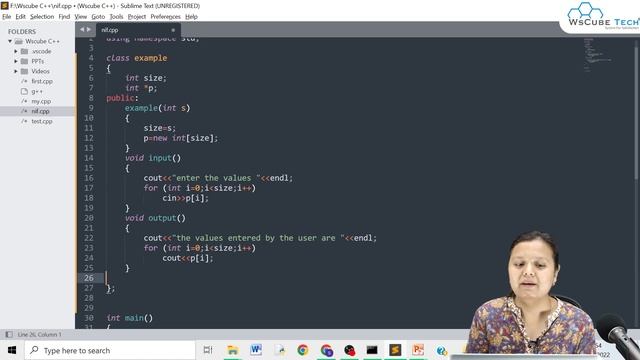Click the 'void output()' function line
The image size is (640, 360).
pos(156,218)
